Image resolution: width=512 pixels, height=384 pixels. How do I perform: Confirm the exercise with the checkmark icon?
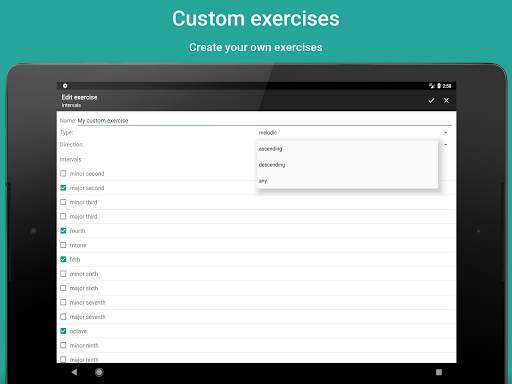point(431,100)
